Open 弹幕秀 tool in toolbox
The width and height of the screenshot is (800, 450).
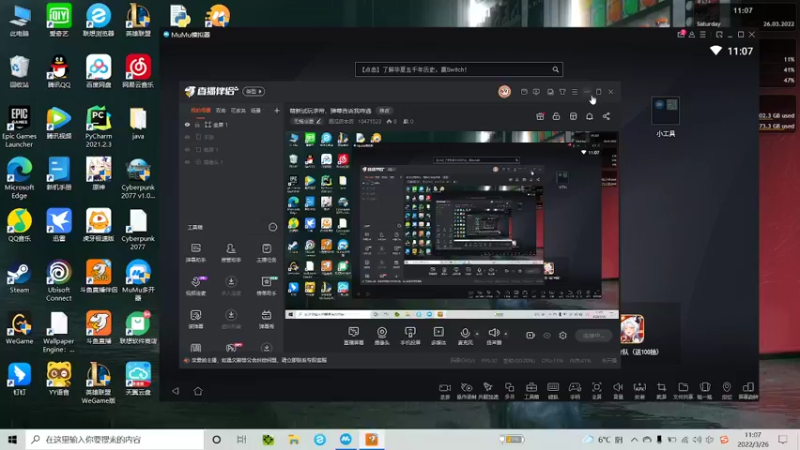(x=266, y=319)
